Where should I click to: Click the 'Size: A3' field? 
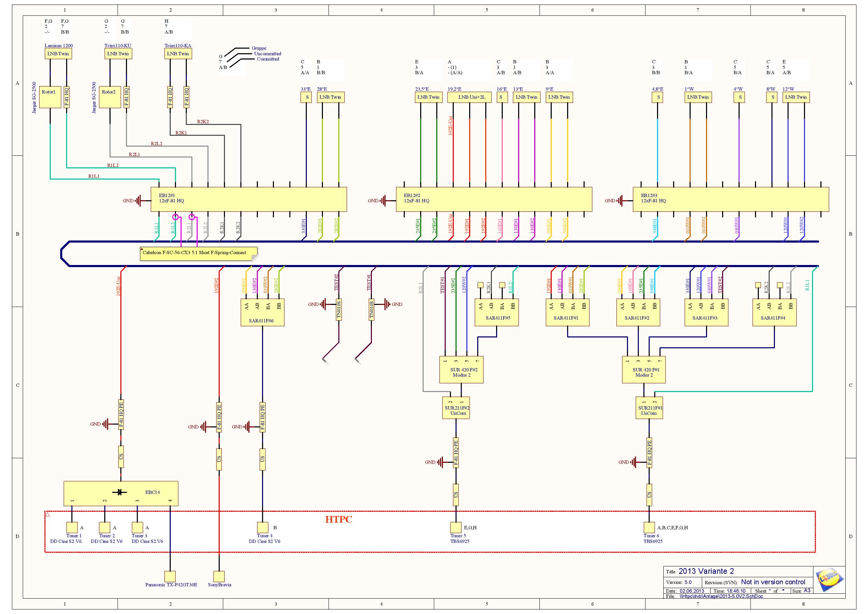(801, 591)
